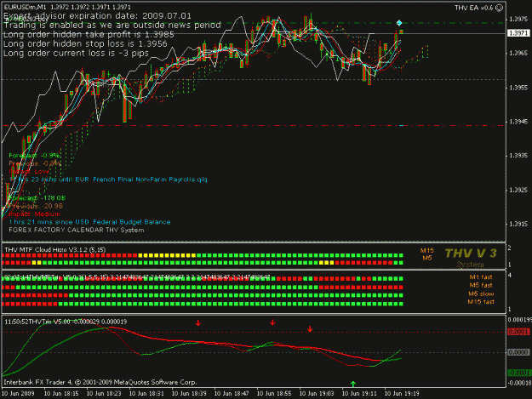Click the red 0.0001 level tag in the Trix panel
The image size is (532, 399).
[x=518, y=332]
